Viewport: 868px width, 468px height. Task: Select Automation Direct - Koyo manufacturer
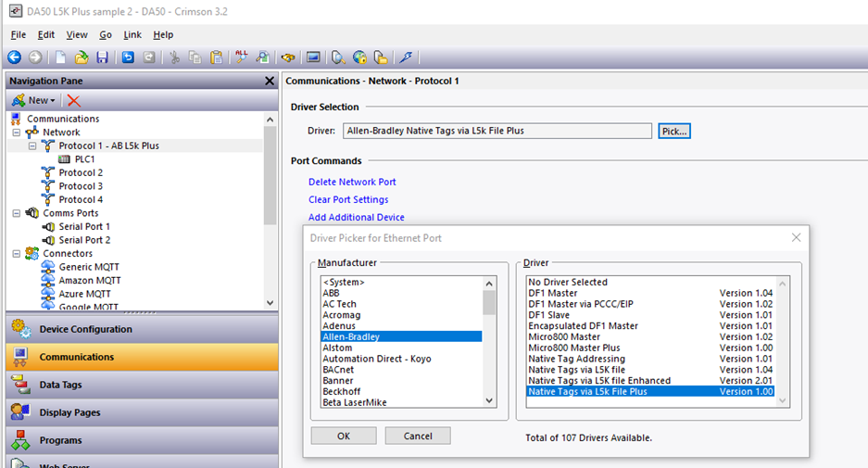tap(401, 359)
